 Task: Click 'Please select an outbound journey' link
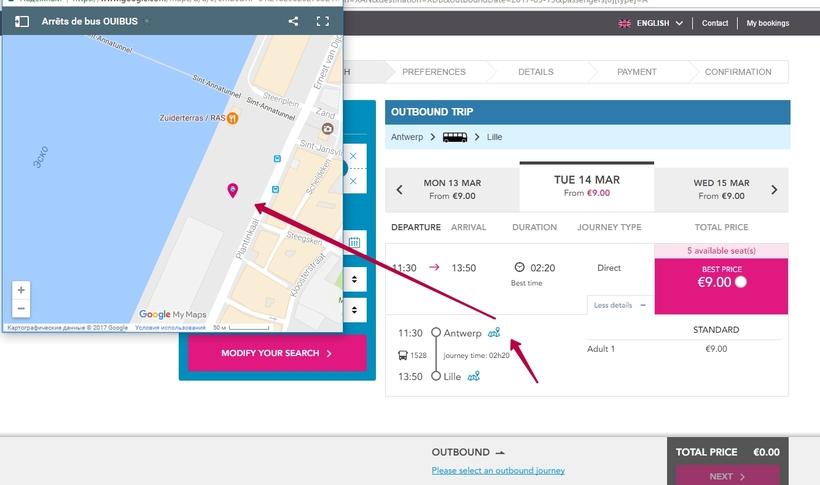[x=498, y=470]
